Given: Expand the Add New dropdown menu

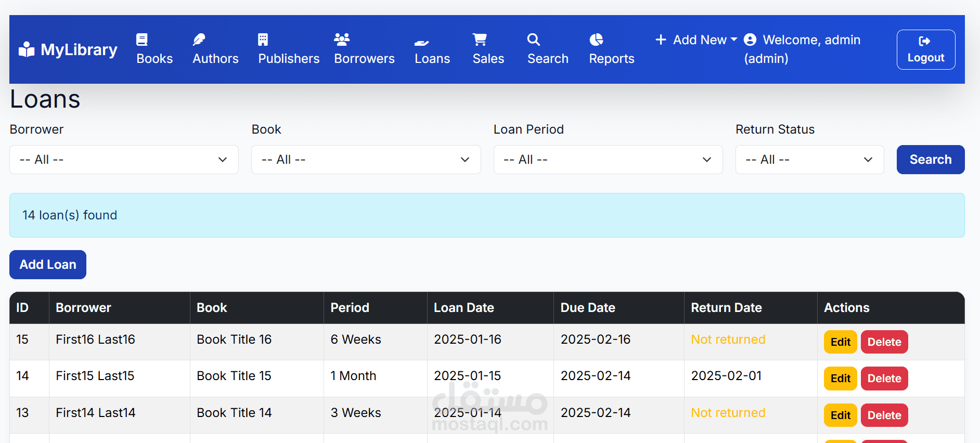Looking at the screenshot, I should (697, 40).
